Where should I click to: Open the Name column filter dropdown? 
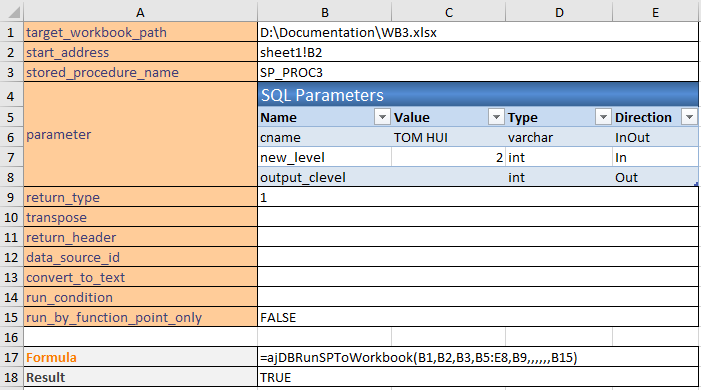point(382,117)
